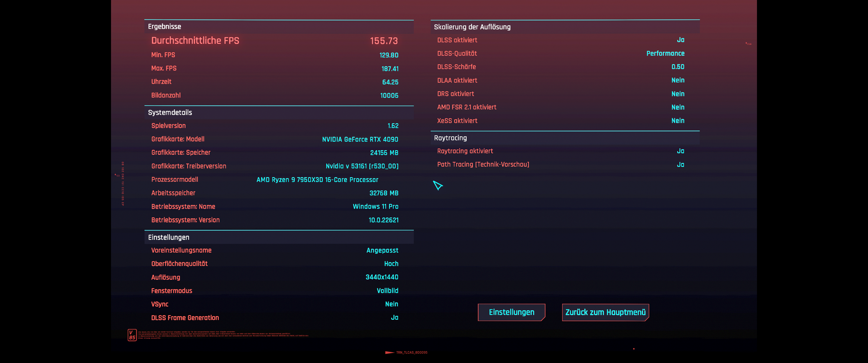Click the DLSS-Schärfe 0.50 value
The image size is (868, 363).
coord(677,67)
